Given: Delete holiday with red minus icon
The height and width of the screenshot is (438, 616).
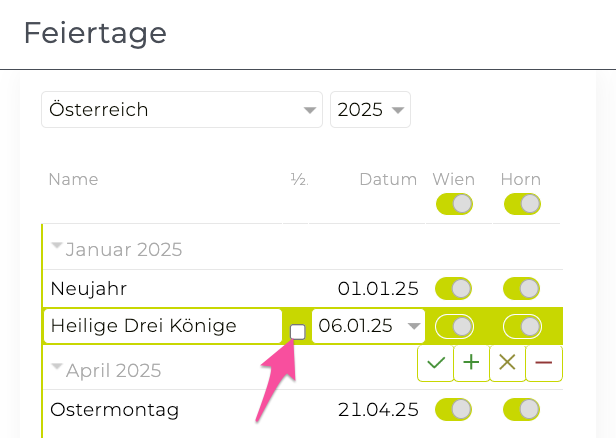Looking at the screenshot, I should pos(543,364).
